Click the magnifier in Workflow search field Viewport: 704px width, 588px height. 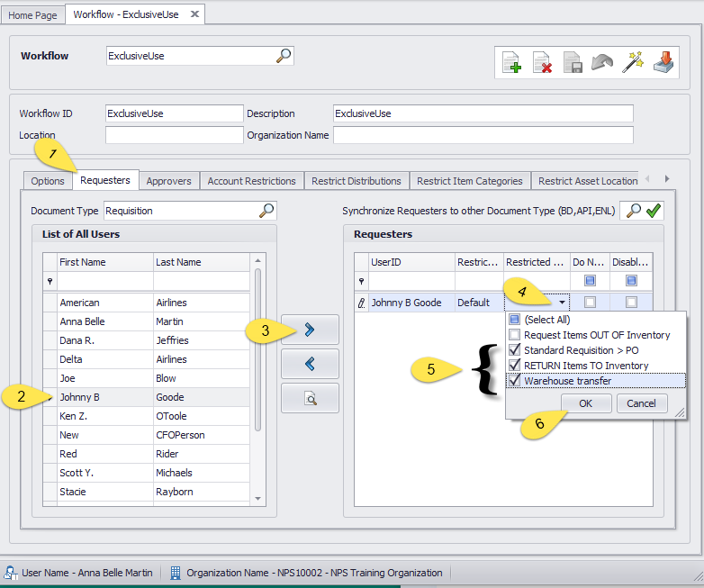[284, 56]
